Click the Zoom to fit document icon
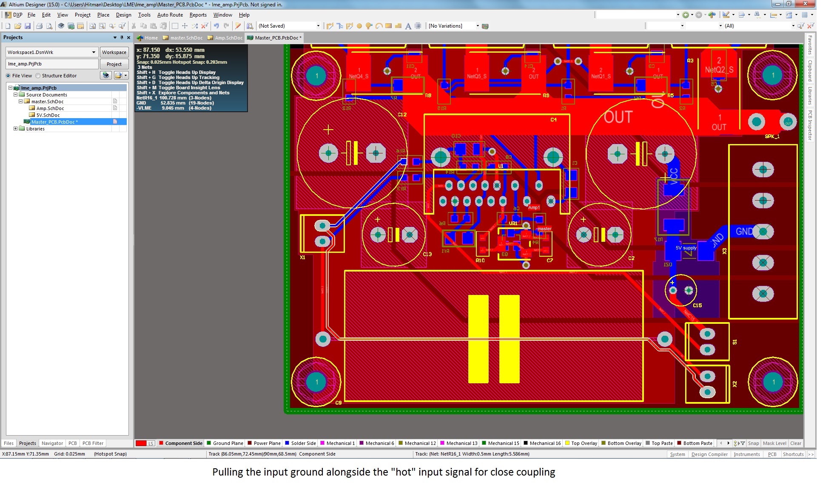837x504 pixels. click(x=92, y=26)
